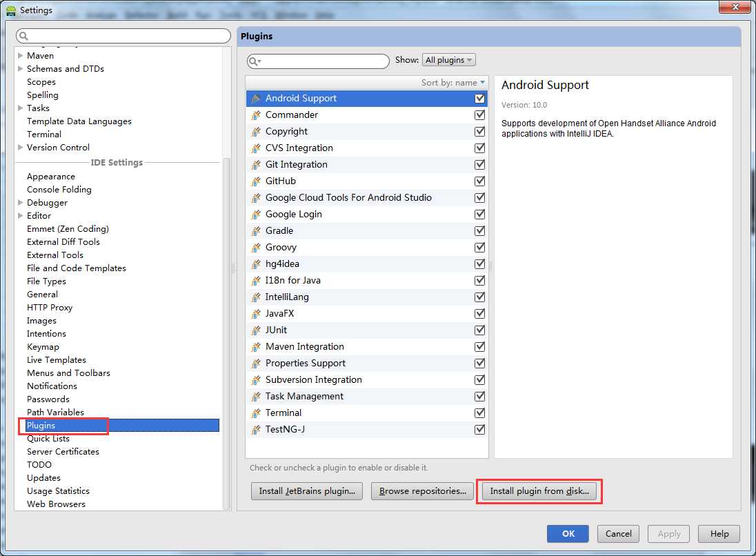Viewport: 756px width, 556px height.
Task: Uncheck the Git Integration plugin
Action: (479, 164)
